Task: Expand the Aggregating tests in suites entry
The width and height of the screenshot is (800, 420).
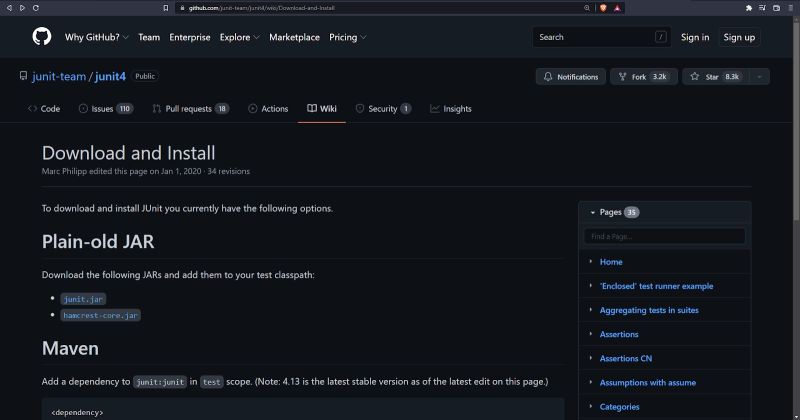Action: [591, 310]
